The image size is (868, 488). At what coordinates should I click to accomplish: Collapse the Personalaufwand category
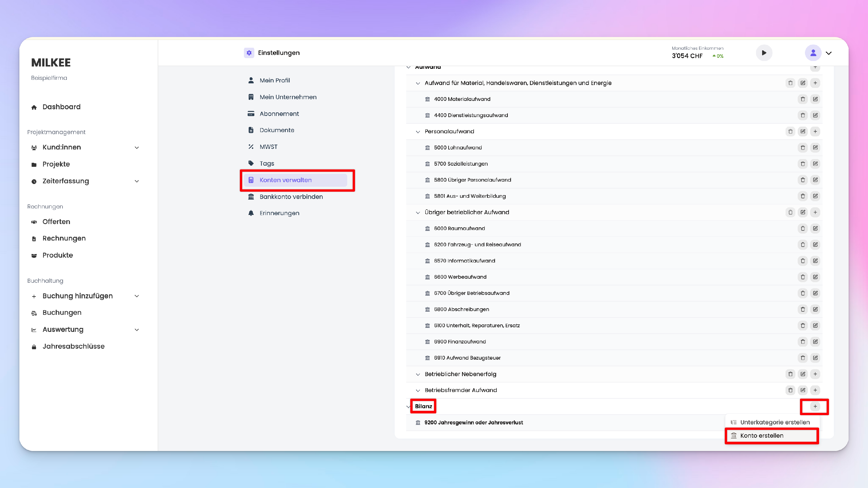click(x=418, y=132)
